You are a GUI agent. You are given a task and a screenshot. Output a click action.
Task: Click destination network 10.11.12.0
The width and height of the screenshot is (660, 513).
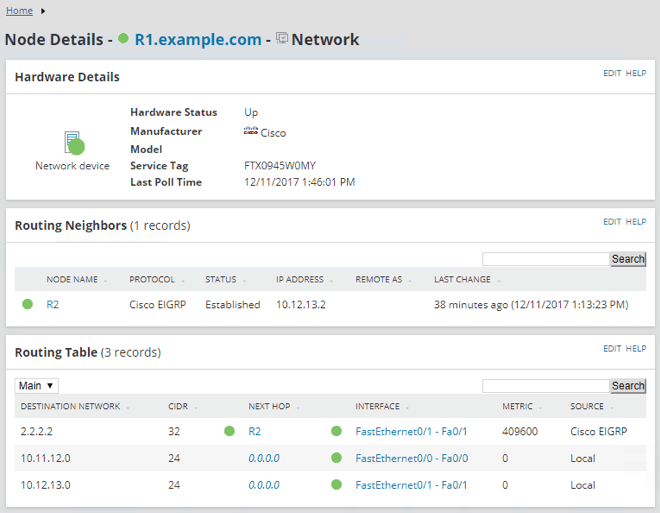[x=45, y=458]
